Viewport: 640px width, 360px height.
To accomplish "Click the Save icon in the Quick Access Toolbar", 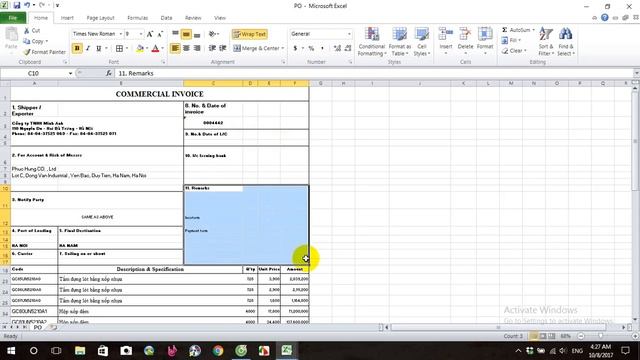I will [x=16, y=5].
